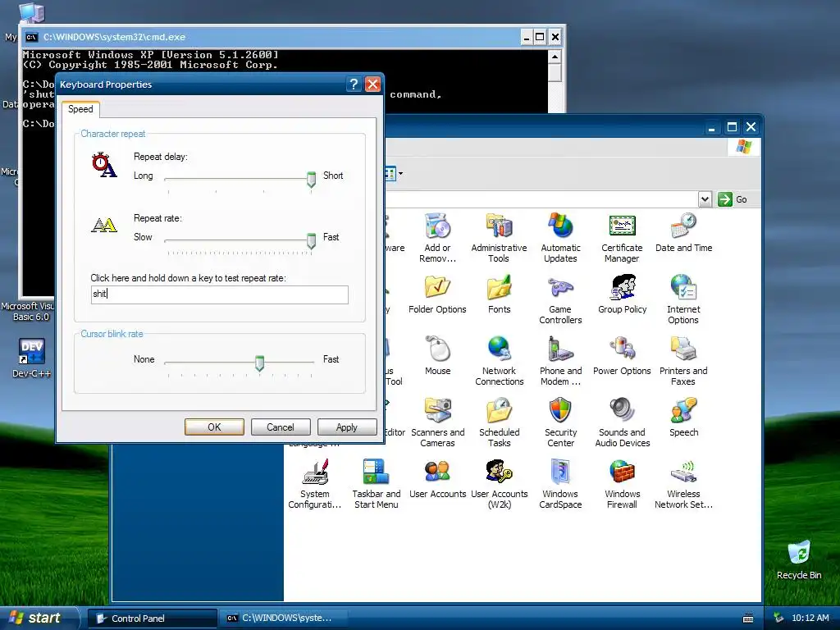The image size is (840, 630).
Task: Open User Accounts icon
Action: [438, 479]
